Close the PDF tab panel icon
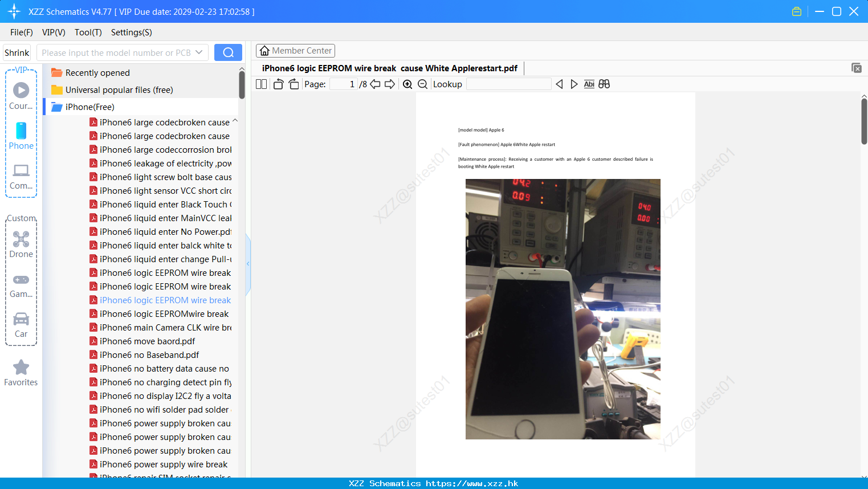This screenshot has height=489, width=868. (x=857, y=68)
